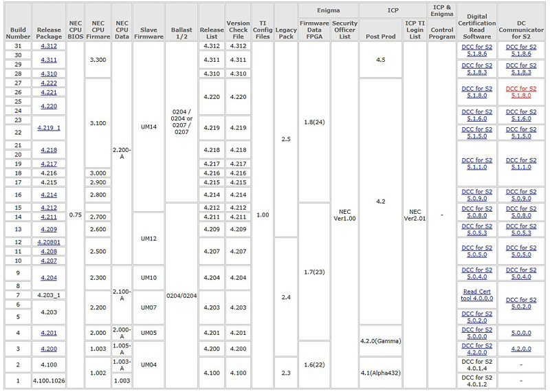Select the Enigma group header
This screenshot has height=392, width=550.
(329, 10)
